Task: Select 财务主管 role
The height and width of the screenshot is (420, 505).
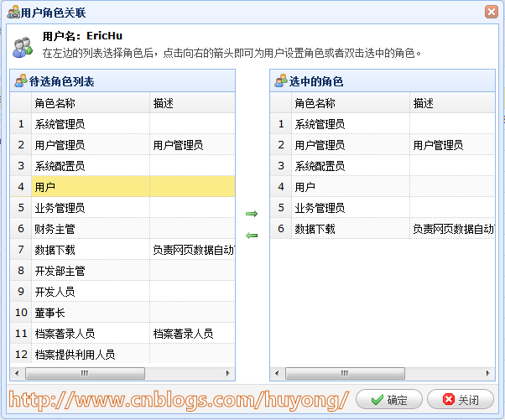Action: coord(55,229)
